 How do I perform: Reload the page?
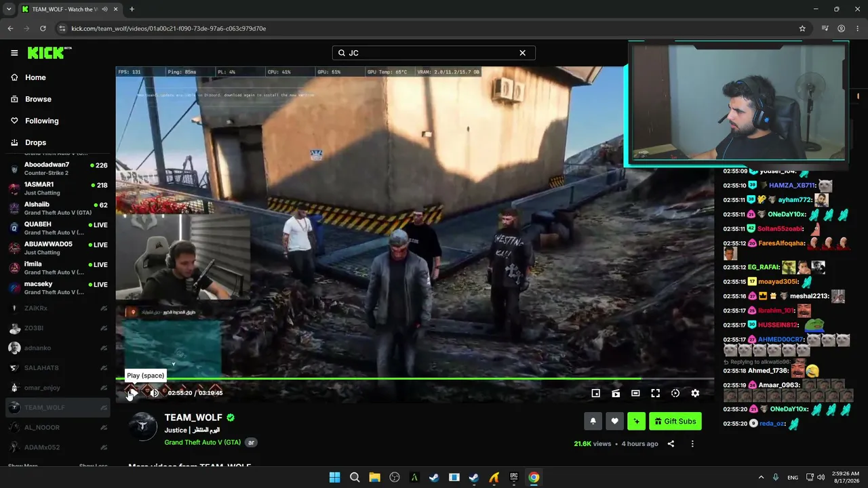(43, 28)
